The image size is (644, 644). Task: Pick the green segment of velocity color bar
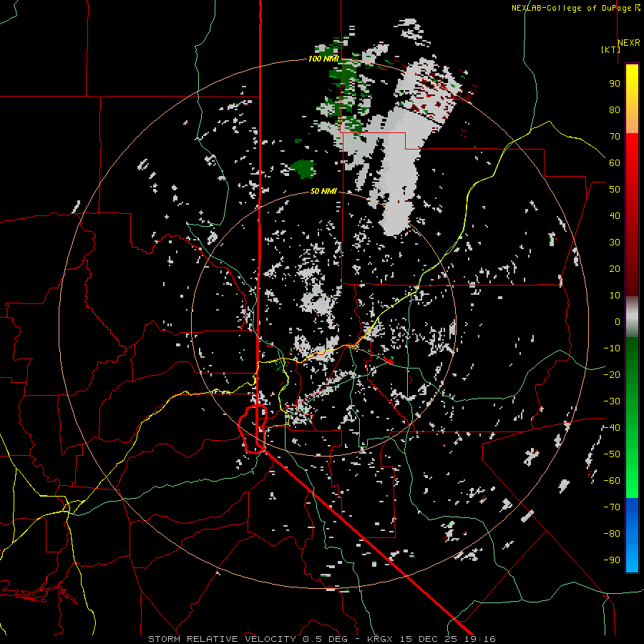coord(632,417)
